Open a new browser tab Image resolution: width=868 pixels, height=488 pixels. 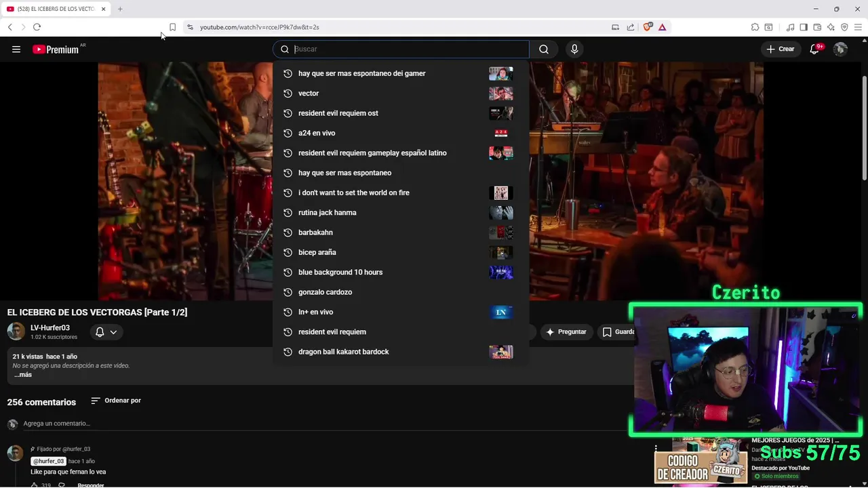click(120, 9)
